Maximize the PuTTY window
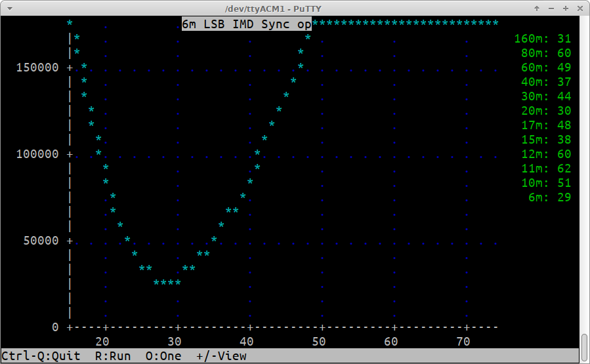Screen dimensions: 590x364 coord(565,8)
